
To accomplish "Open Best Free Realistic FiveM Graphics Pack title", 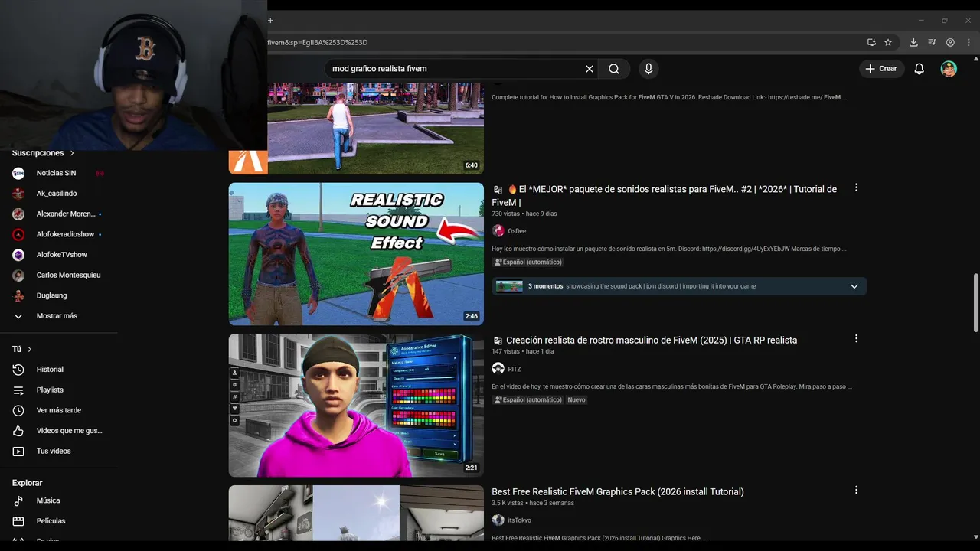I will 618,491.
